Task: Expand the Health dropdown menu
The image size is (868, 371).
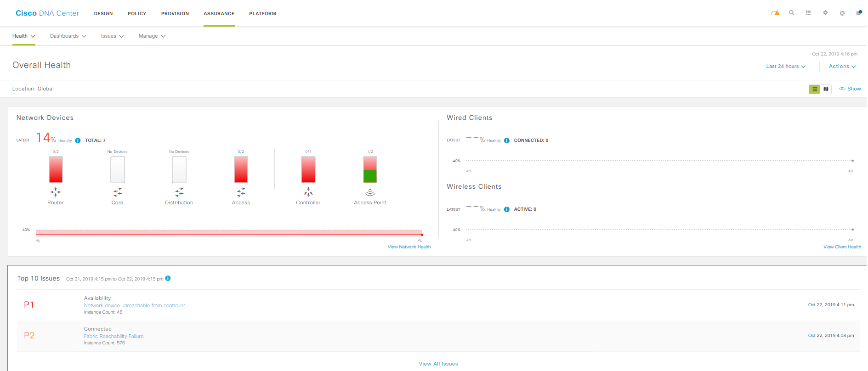Action: tap(24, 36)
